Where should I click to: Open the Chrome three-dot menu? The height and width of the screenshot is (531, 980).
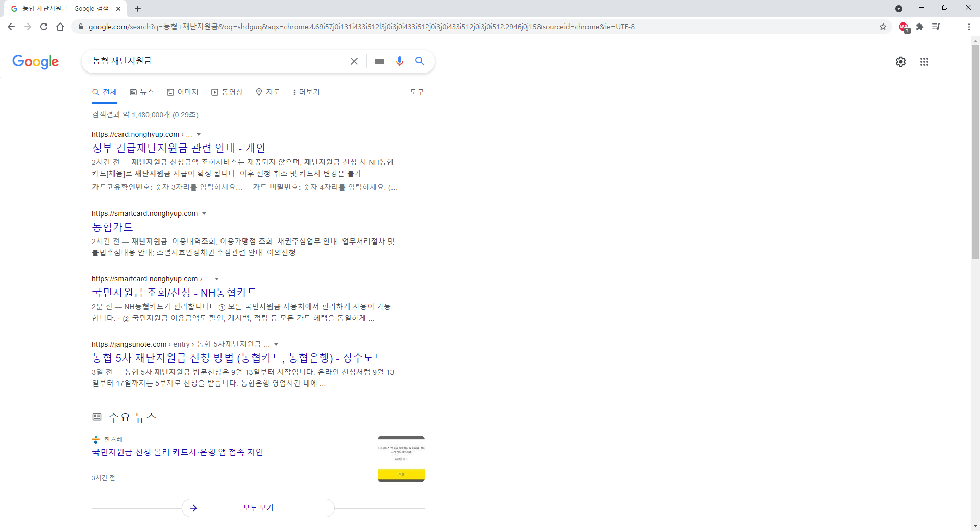tap(969, 27)
